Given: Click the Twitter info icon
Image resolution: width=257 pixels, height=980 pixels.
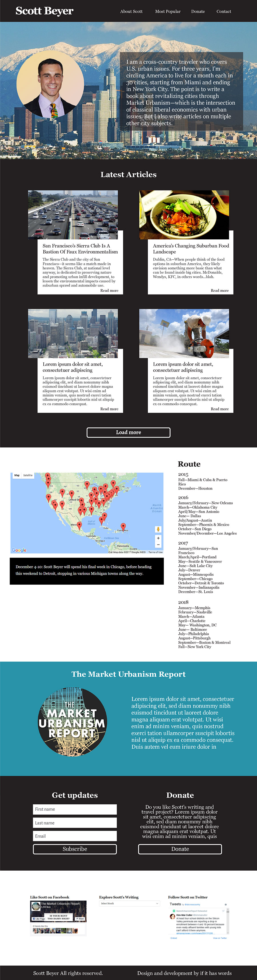Looking at the screenshot, I should pyautogui.click(x=225, y=904).
